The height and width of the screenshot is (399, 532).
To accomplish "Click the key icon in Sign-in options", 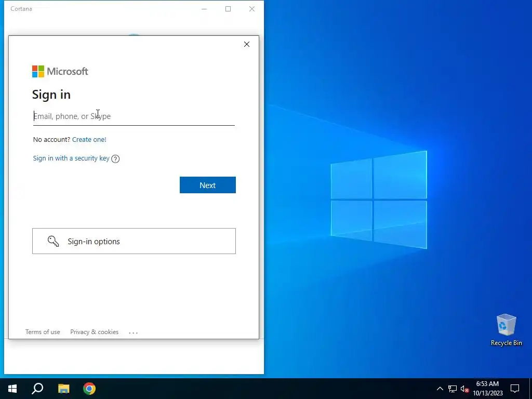I will click(x=54, y=241).
